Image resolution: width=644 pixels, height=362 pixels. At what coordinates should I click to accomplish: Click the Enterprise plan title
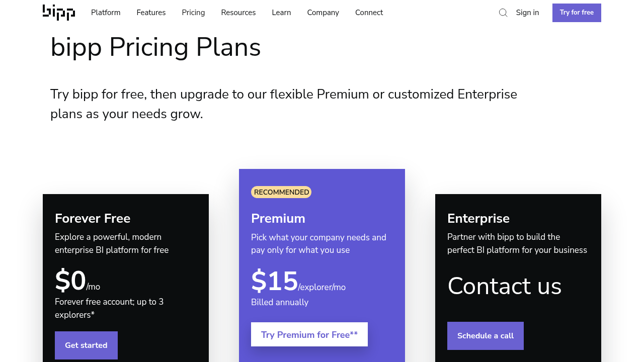point(478,219)
